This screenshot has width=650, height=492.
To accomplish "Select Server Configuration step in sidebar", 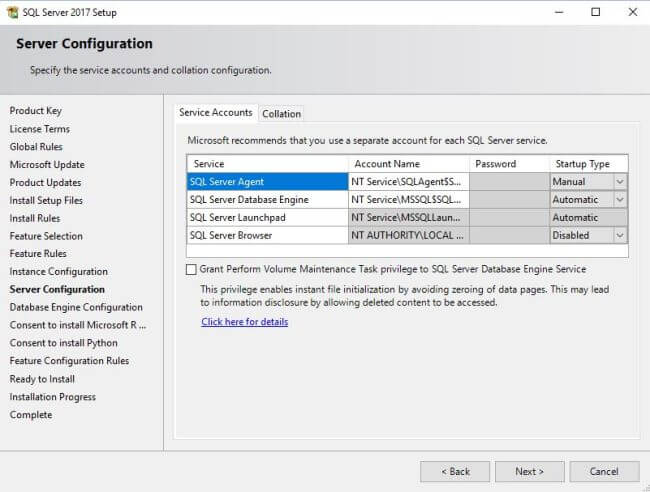I will [57, 289].
